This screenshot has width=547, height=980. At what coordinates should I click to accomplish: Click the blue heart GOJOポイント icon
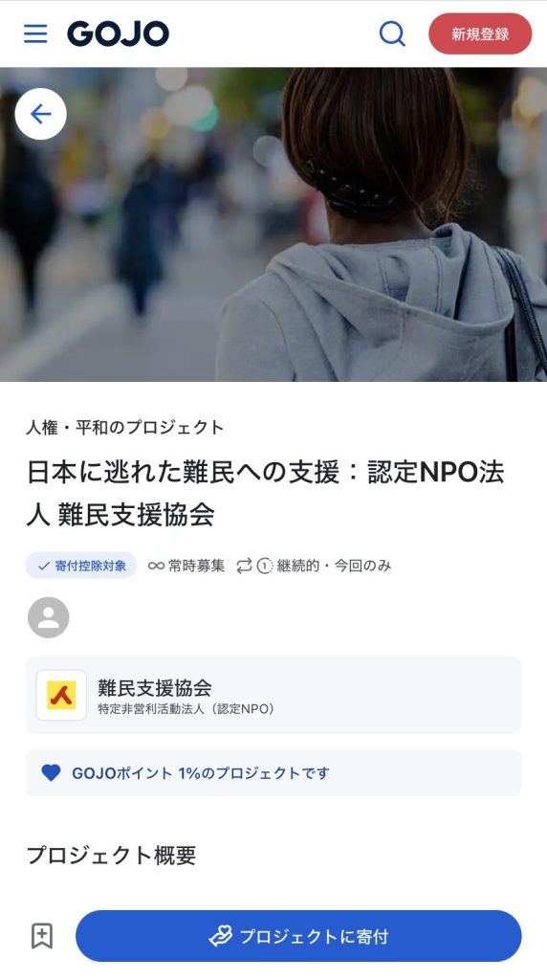click(x=52, y=773)
